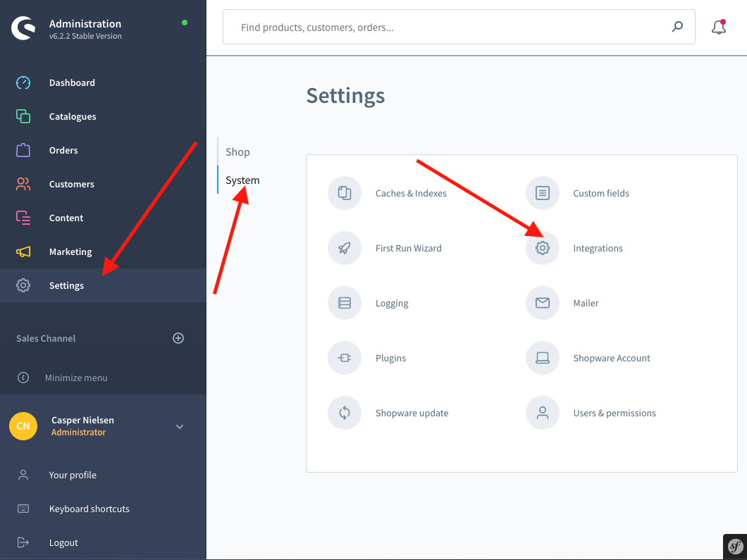Click the Logout link

tap(63, 542)
